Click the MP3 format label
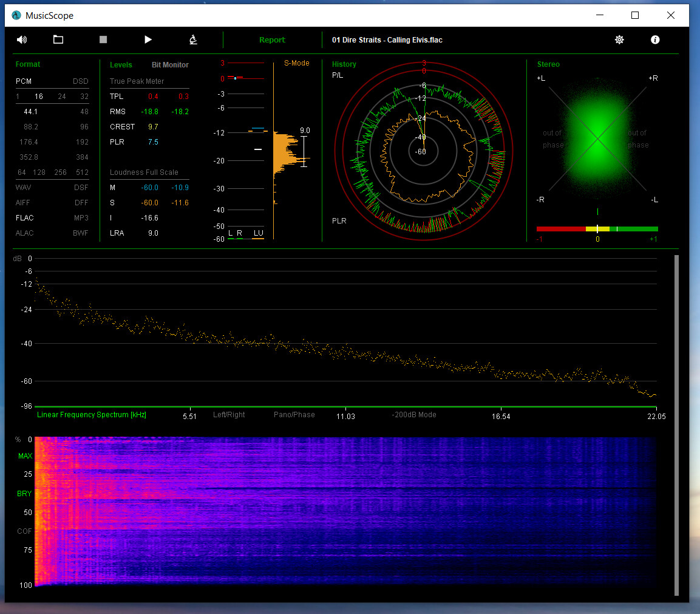This screenshot has width=700, height=614. pos(81,218)
